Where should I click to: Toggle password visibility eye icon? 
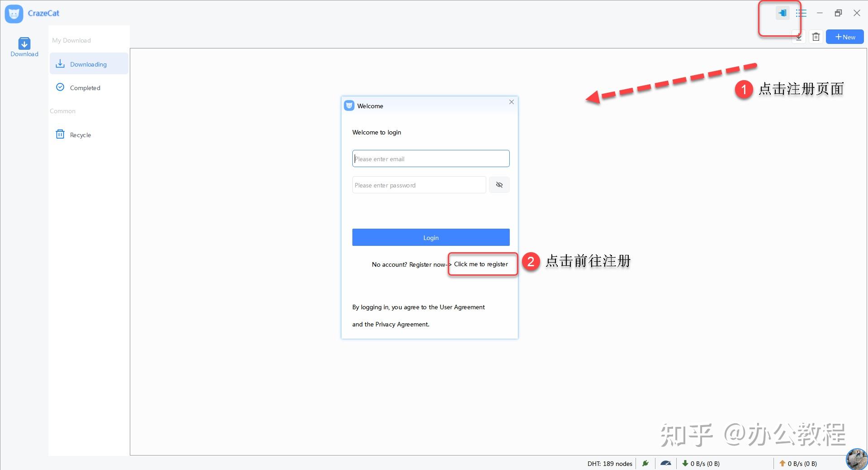pos(499,185)
